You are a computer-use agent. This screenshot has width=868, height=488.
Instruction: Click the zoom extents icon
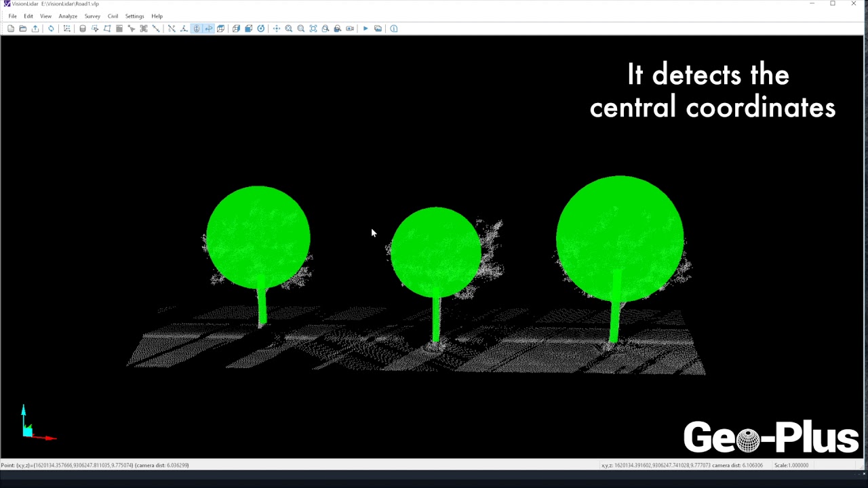313,28
